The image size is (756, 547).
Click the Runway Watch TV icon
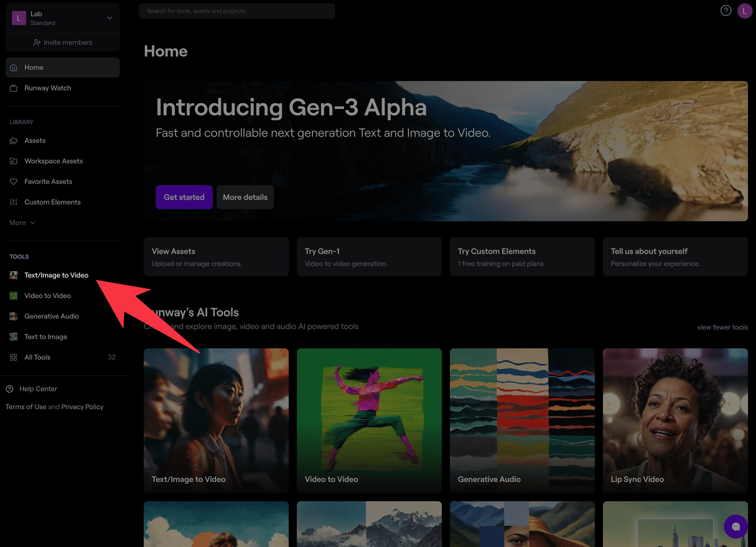tap(14, 88)
